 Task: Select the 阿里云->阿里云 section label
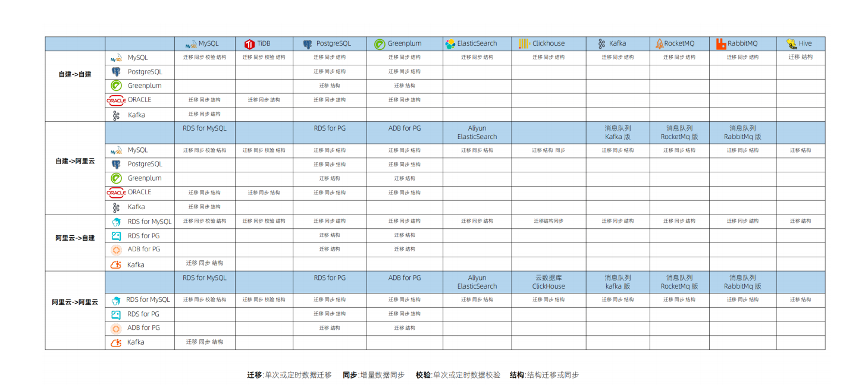pyautogui.click(x=75, y=302)
